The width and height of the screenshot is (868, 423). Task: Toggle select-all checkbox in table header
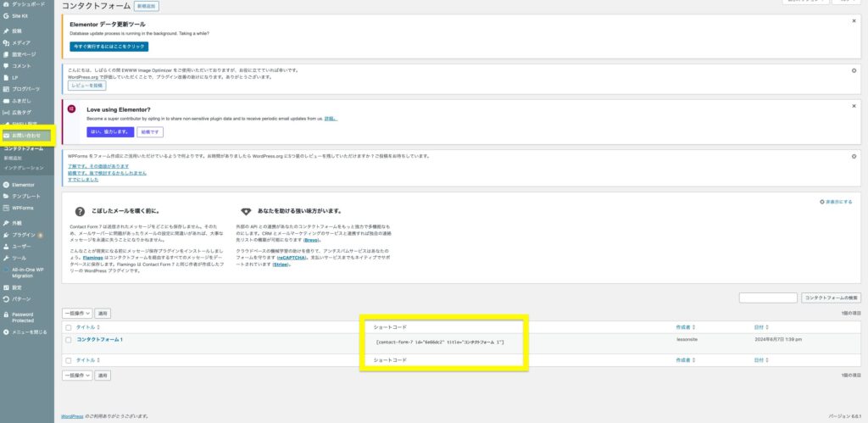(69, 326)
